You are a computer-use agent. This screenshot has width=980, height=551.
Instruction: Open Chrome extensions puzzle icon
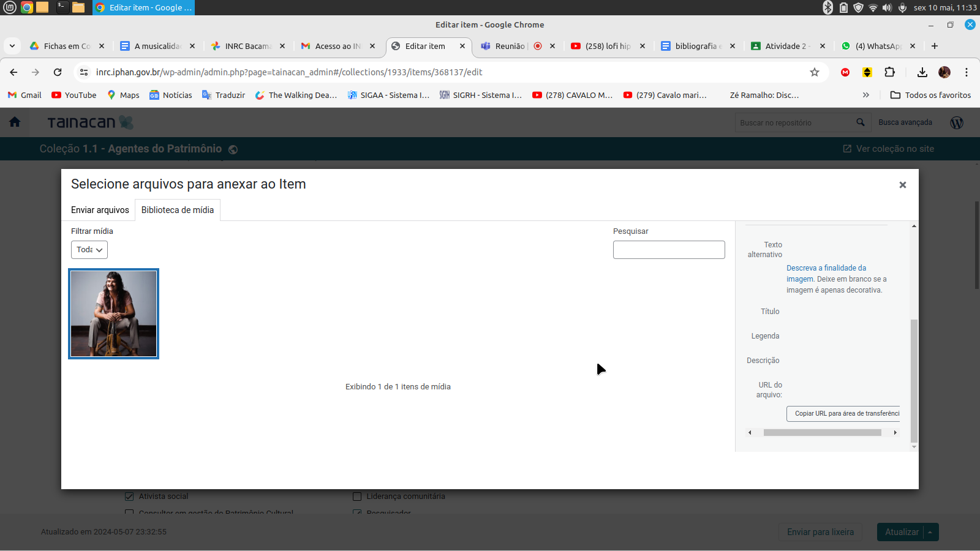890,72
